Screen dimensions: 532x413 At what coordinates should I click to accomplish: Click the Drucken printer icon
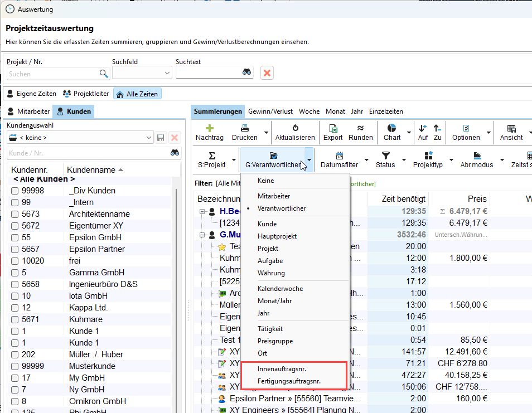tap(244, 128)
